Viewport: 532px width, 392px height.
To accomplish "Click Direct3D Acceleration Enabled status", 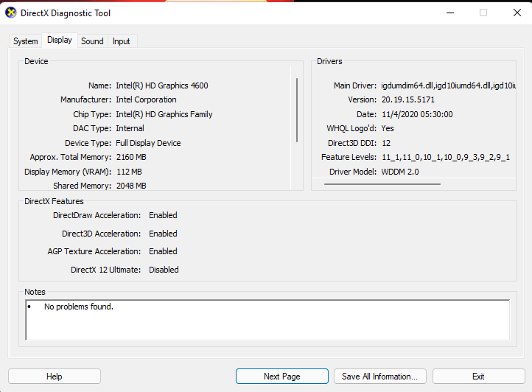I will click(x=163, y=234).
